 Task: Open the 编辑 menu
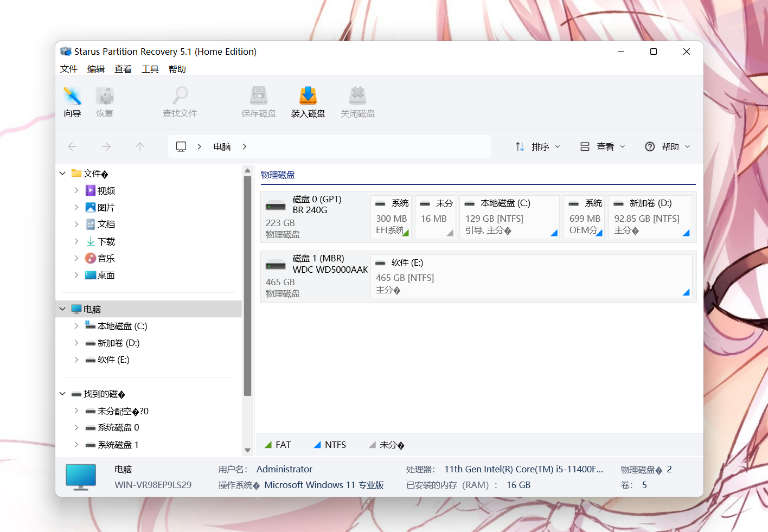click(x=96, y=69)
